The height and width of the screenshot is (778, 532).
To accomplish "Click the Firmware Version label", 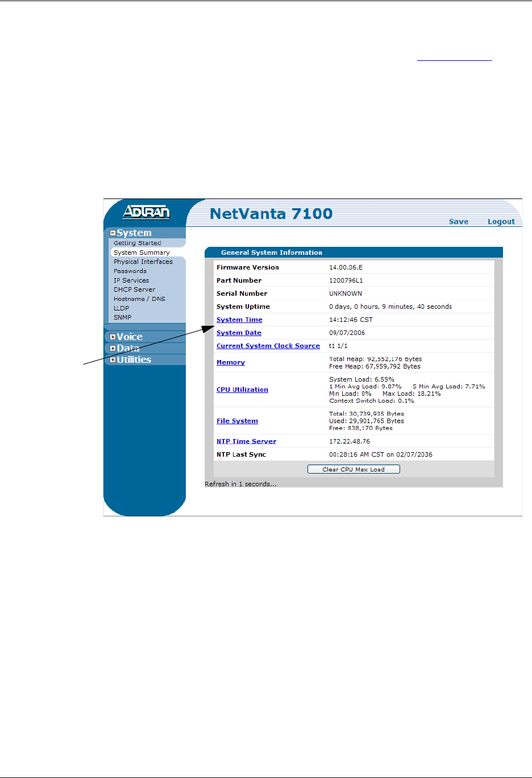I will (248, 267).
